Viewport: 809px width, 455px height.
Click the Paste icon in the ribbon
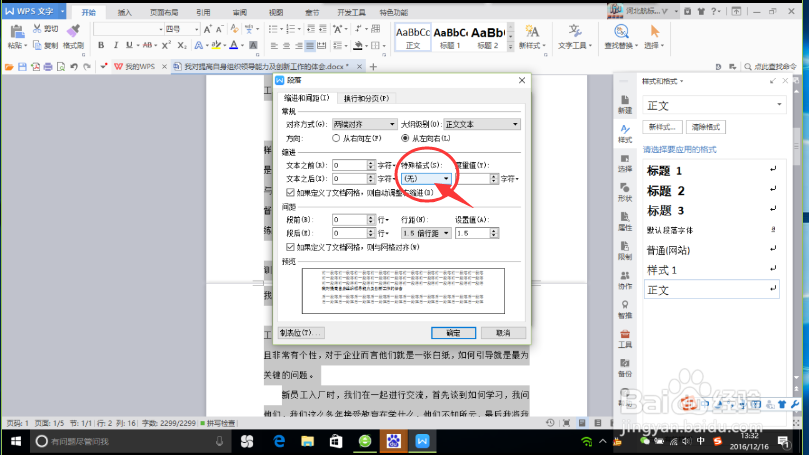(17, 32)
